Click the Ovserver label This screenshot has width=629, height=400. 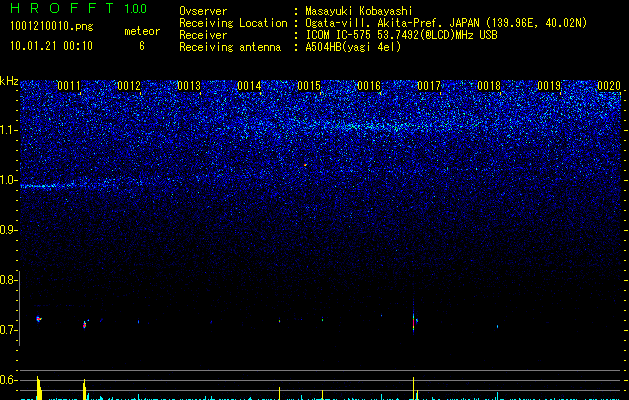pos(203,11)
